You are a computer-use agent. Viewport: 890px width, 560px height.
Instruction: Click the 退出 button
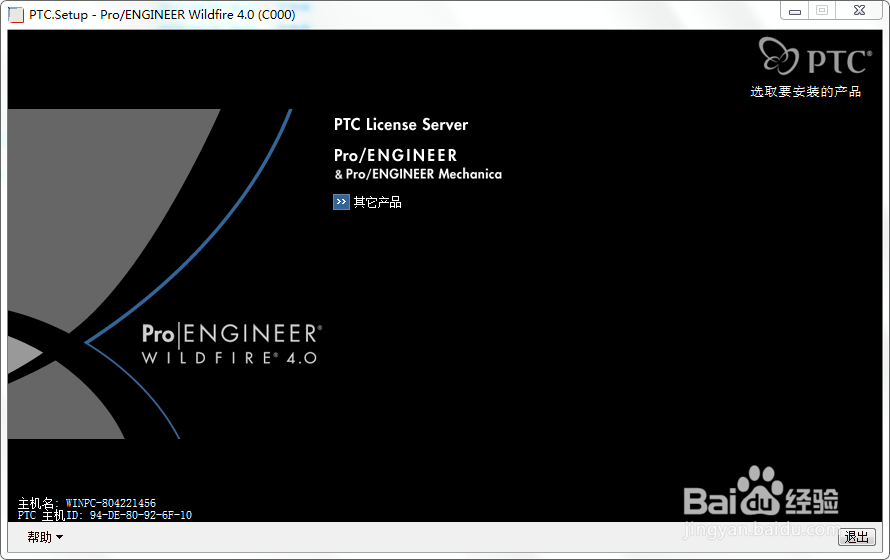tap(857, 537)
